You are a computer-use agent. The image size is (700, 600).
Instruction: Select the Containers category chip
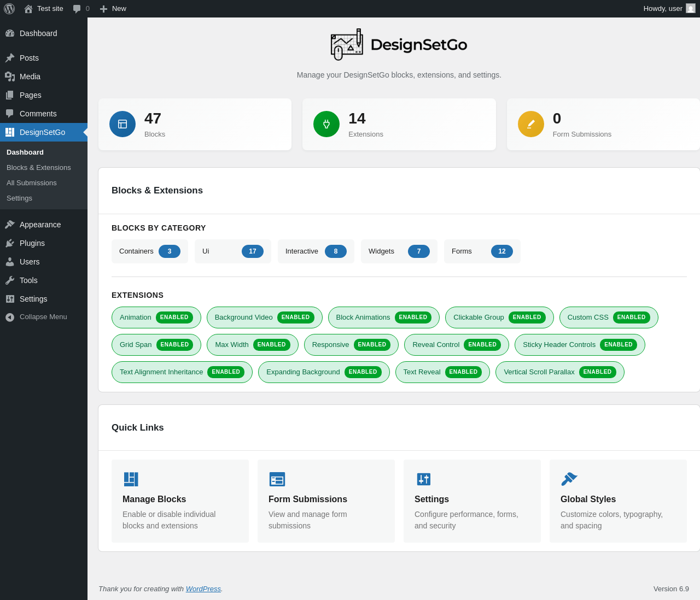tap(150, 251)
